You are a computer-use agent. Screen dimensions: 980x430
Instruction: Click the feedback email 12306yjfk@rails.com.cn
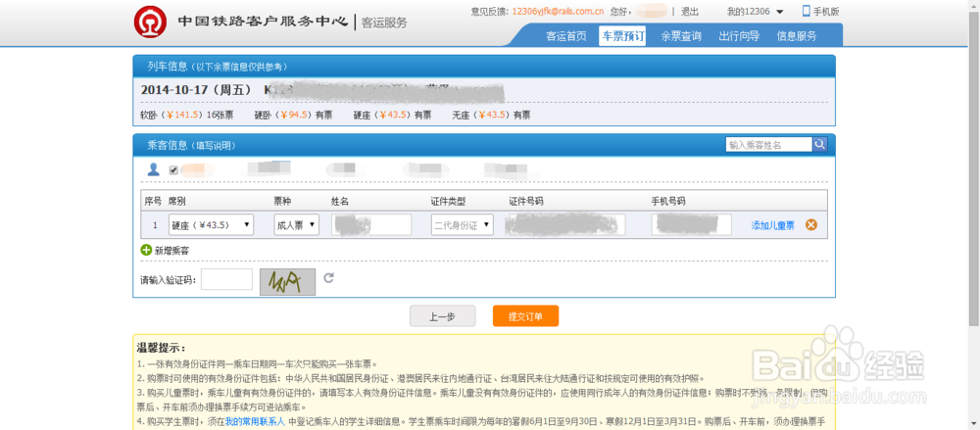[x=558, y=12]
